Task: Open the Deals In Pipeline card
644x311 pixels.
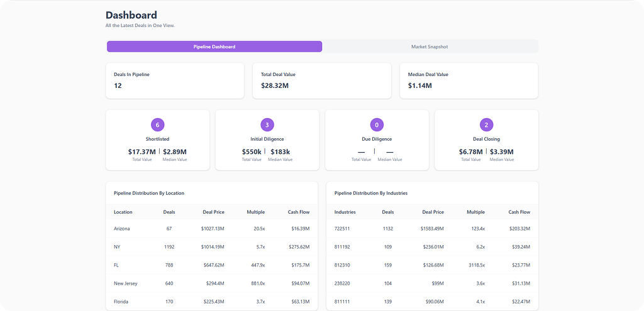Action: click(x=175, y=80)
